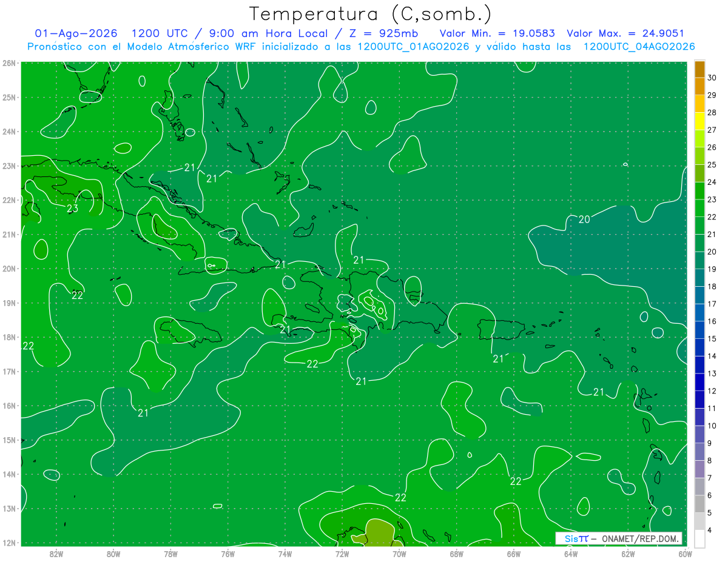Click the '70W' longitude axis label
Screen dimensions: 728x562
click(x=399, y=554)
